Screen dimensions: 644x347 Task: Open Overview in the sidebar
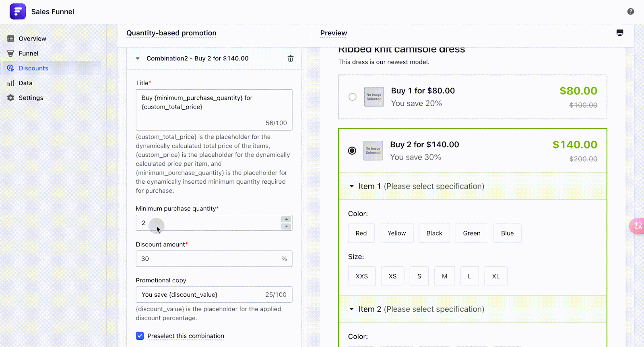click(x=52, y=39)
